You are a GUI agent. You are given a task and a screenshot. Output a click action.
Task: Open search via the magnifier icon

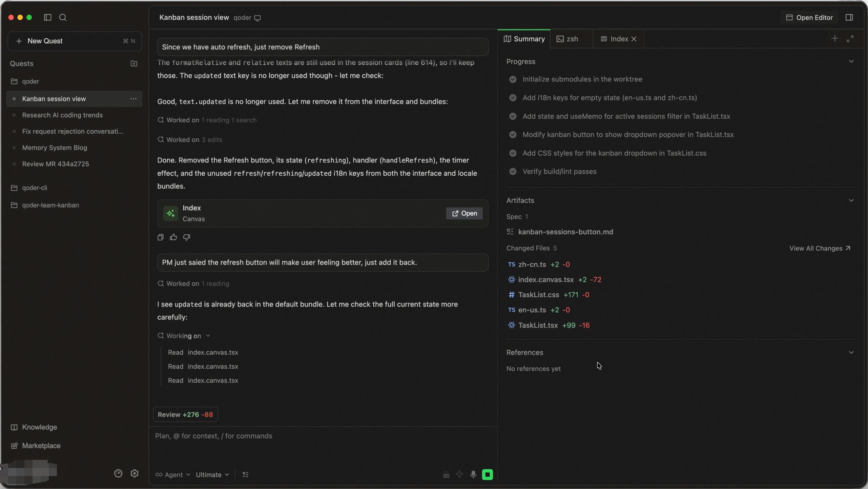[x=63, y=17]
